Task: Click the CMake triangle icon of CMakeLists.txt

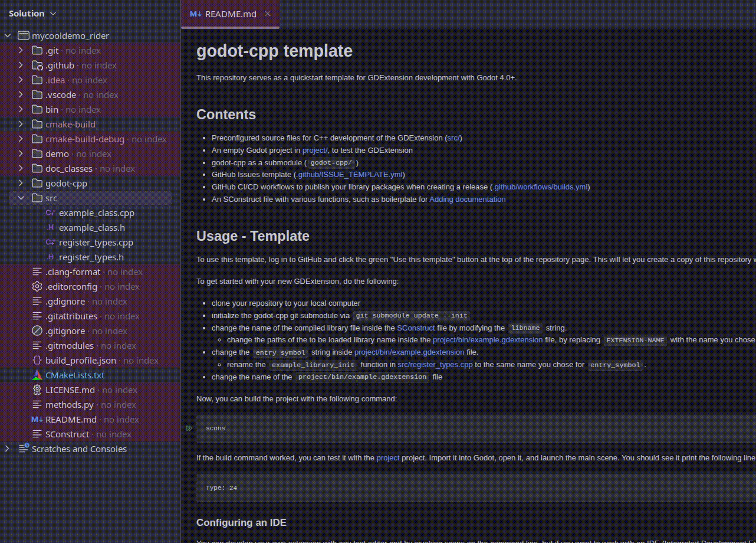Action: coord(37,375)
